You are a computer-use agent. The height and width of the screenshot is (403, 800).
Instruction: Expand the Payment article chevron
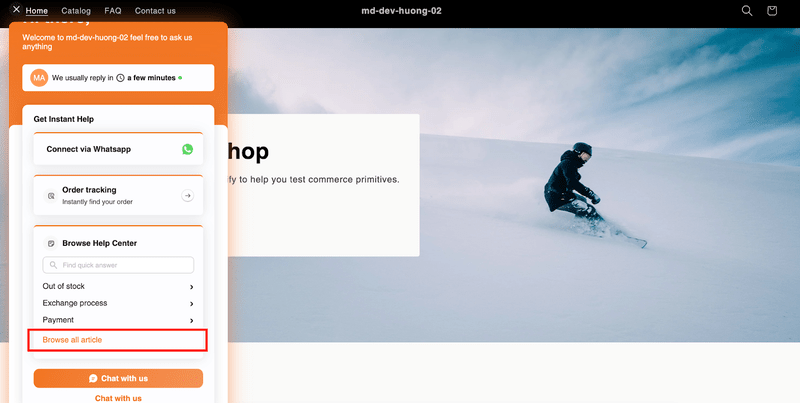click(191, 321)
